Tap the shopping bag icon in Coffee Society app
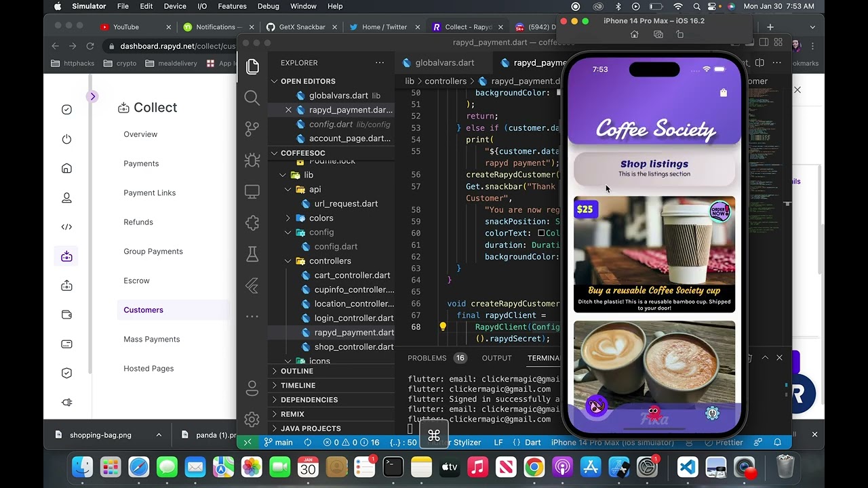The width and height of the screenshot is (868, 488). [724, 93]
